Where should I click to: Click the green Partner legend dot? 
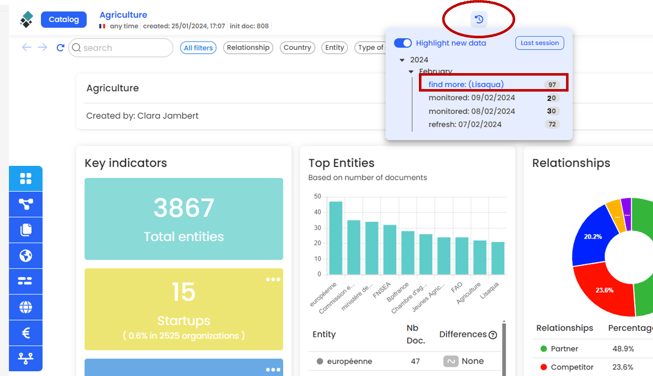[543, 349]
